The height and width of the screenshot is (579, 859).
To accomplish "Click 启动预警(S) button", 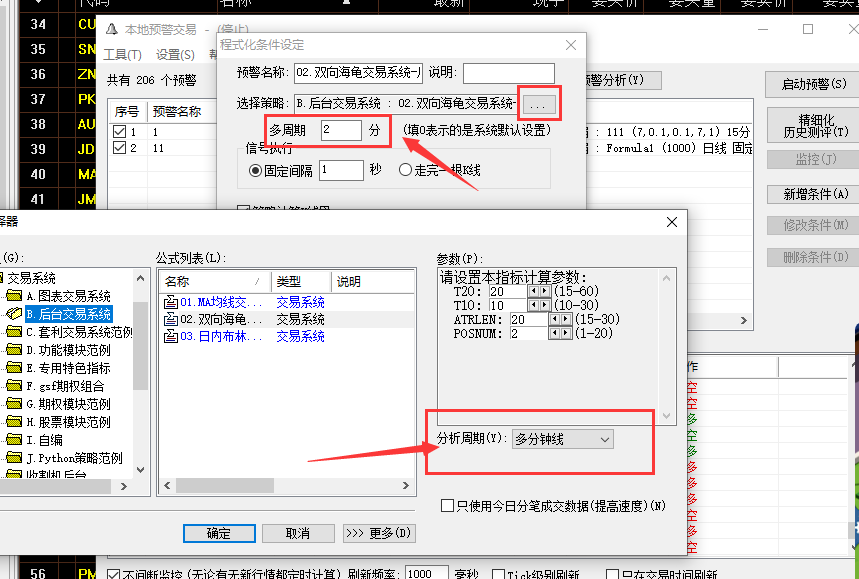I will [814, 84].
